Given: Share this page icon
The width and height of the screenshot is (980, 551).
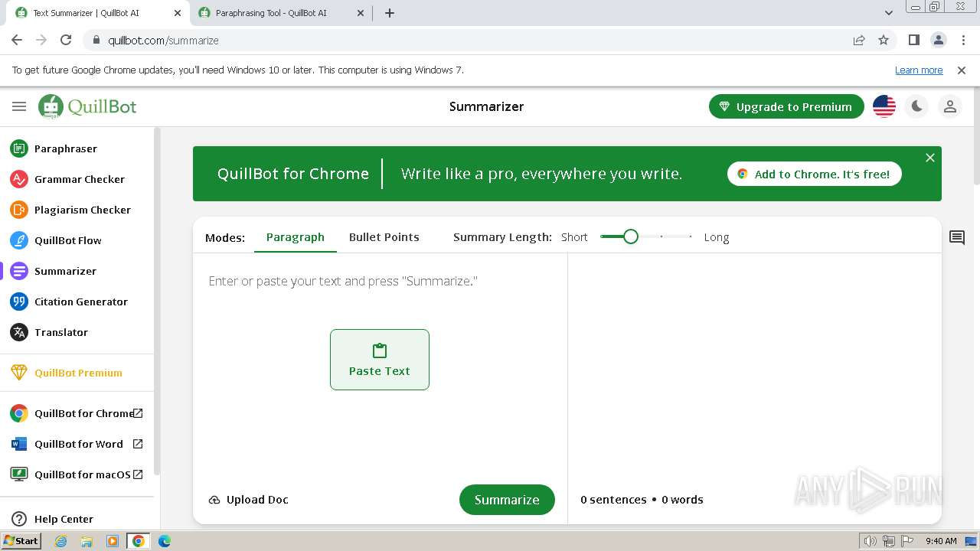Looking at the screenshot, I should click(859, 40).
